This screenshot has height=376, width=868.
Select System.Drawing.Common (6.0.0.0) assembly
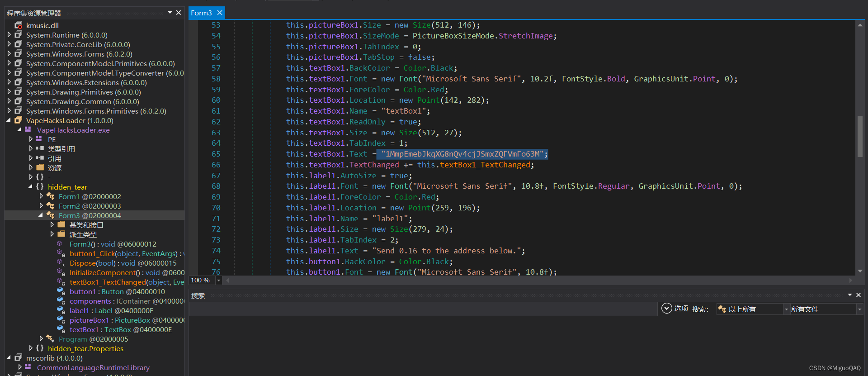point(83,101)
